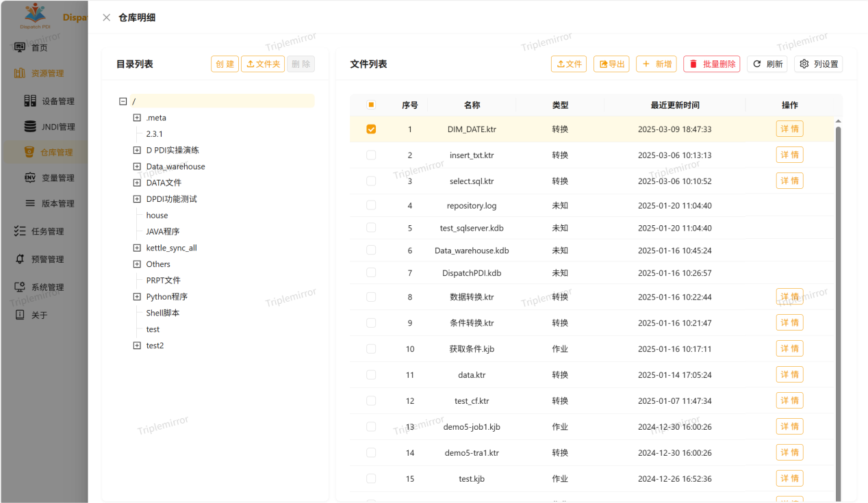
Task: Click the 创建 button in directory list
Action: pos(225,64)
